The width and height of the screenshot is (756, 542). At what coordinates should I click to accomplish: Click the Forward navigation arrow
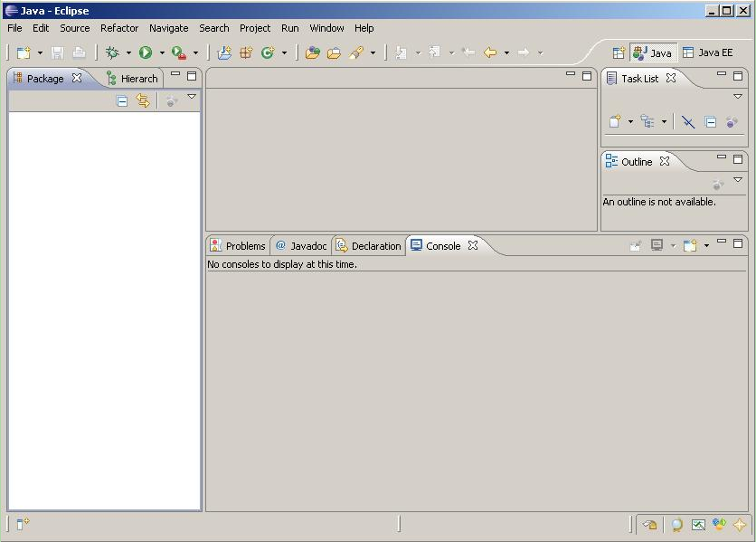(x=524, y=52)
